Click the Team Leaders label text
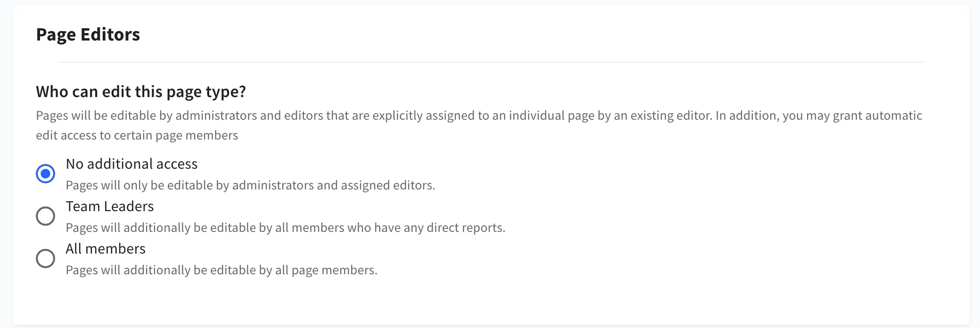The image size is (980, 328). tap(110, 206)
